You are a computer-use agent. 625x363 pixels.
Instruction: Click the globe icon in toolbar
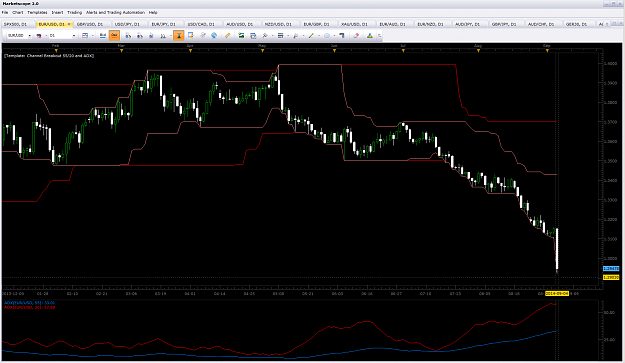click(x=214, y=35)
